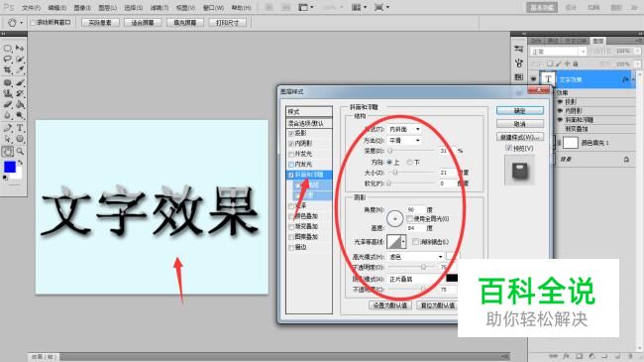Click the fx icon on 文字效果 layer
The image size is (644, 362).
pyautogui.click(x=625, y=79)
